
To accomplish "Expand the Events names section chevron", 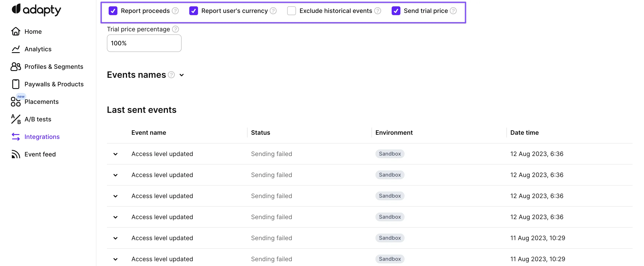I will click(x=182, y=75).
